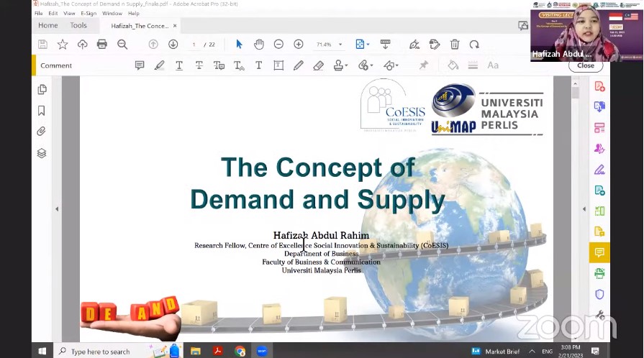Open File Explorer from the taskbar
Screen dimensions: 644x358
tap(196, 351)
